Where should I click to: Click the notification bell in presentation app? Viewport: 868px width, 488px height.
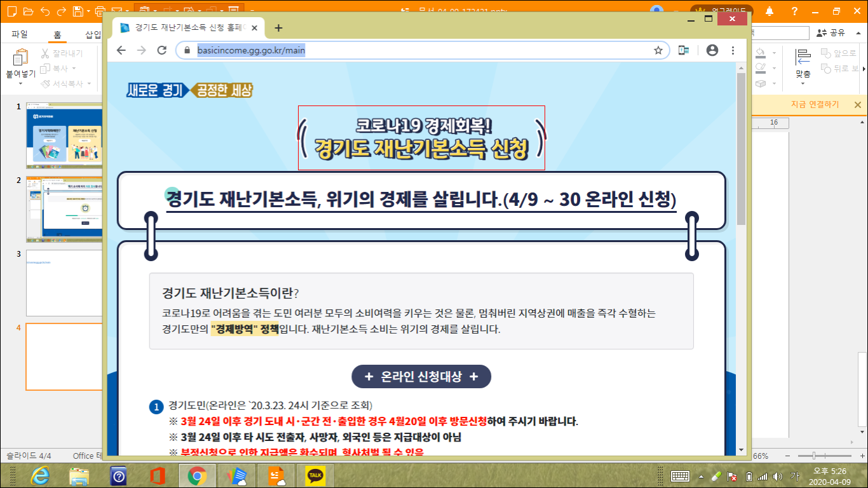[x=770, y=11]
